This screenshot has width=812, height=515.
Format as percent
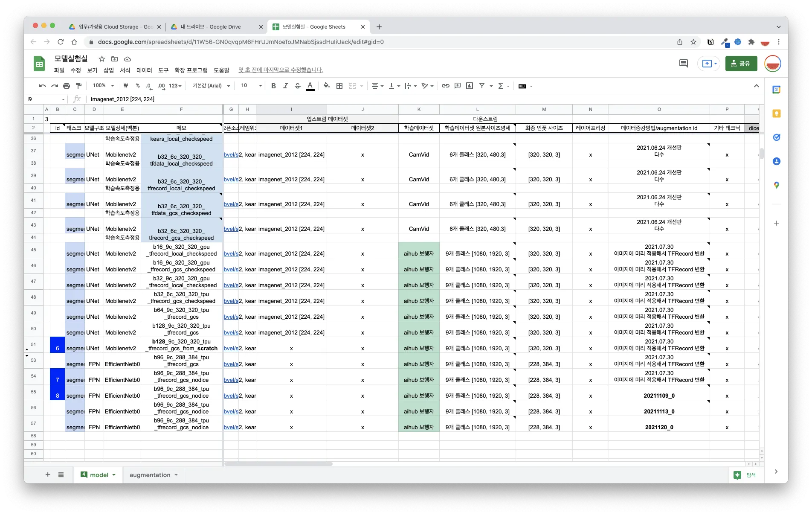(137, 86)
